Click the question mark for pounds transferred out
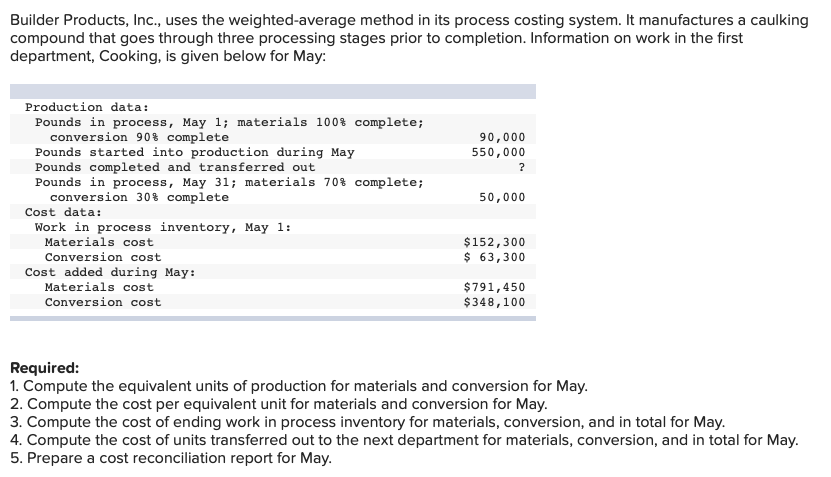The height and width of the screenshot is (477, 831). tap(521, 167)
